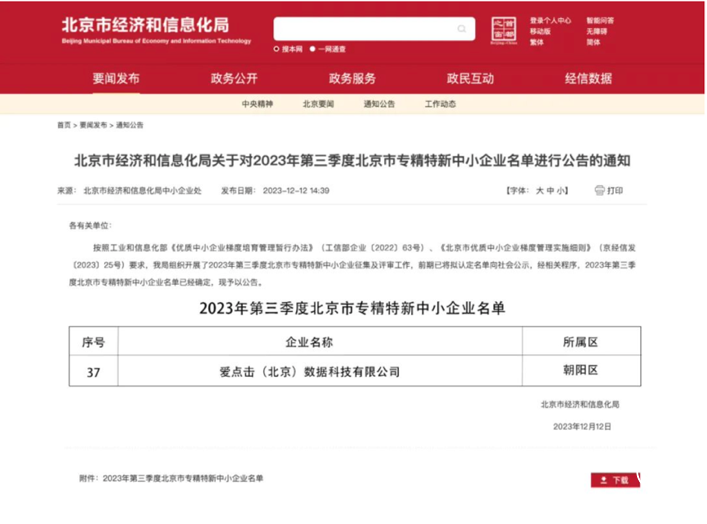Click the search magnifier icon
The width and height of the screenshot is (707, 524).
[461, 29]
